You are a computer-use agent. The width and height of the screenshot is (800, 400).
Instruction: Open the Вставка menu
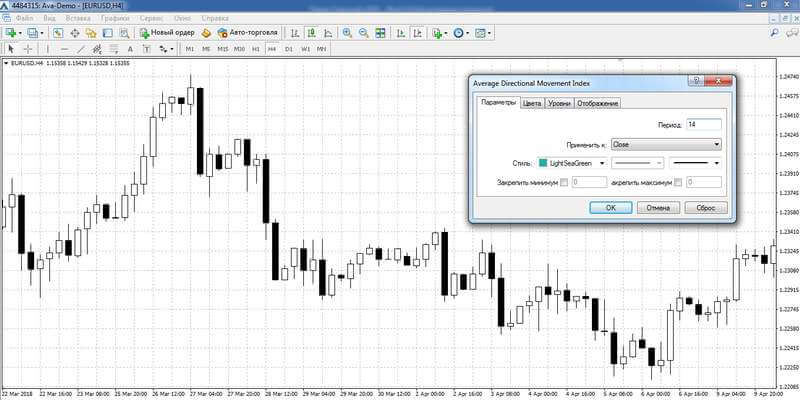coord(79,18)
